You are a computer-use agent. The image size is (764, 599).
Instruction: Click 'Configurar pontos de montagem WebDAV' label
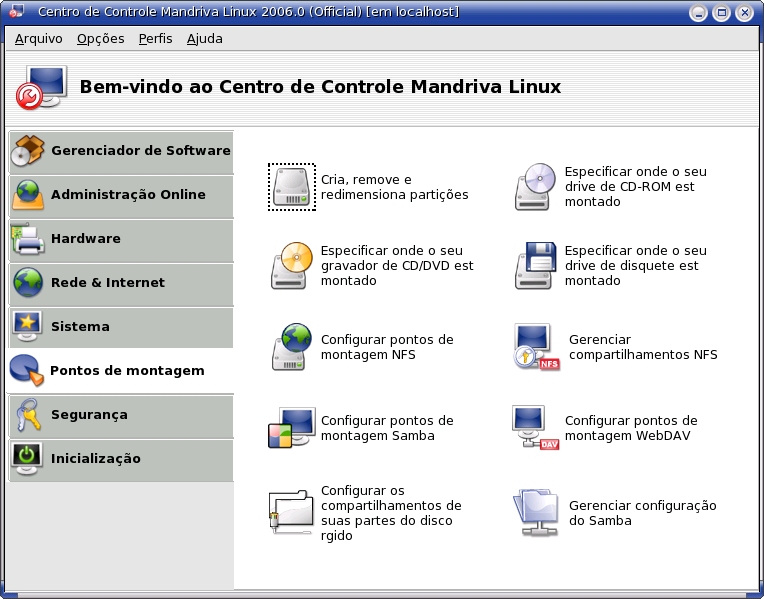pos(631,428)
